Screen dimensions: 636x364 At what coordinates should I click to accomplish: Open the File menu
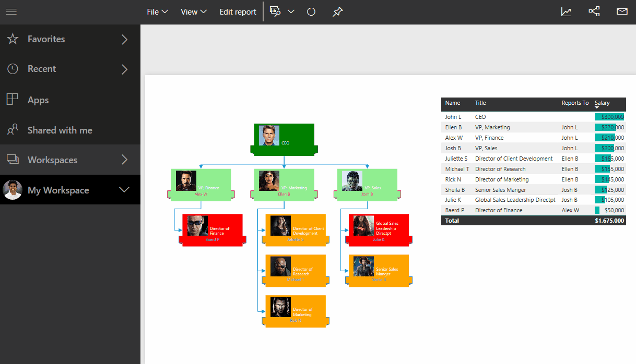(157, 11)
